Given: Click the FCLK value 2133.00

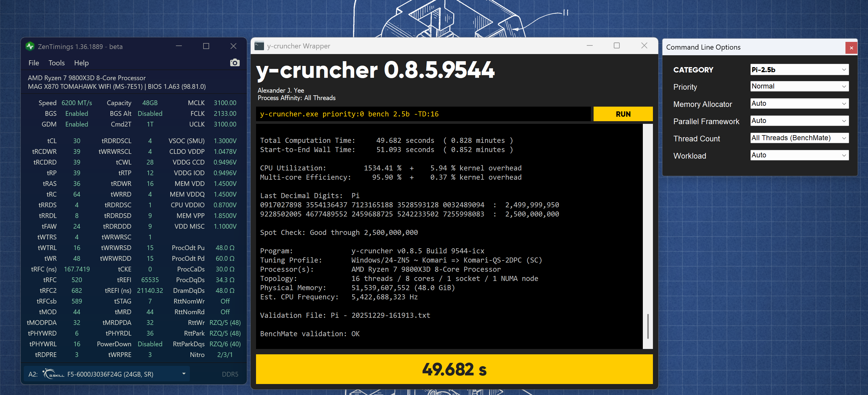Looking at the screenshot, I should tap(225, 114).
